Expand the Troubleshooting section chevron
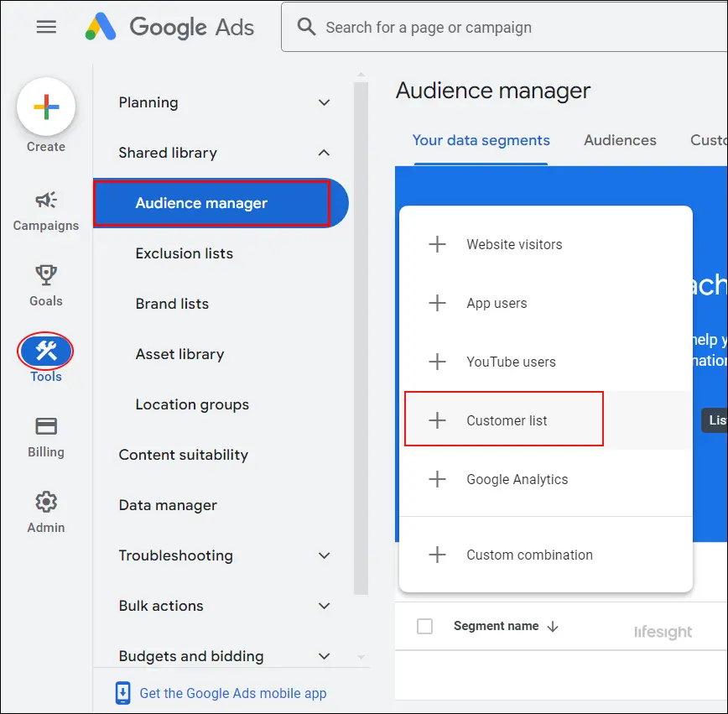The width and height of the screenshot is (728, 714). (x=324, y=555)
